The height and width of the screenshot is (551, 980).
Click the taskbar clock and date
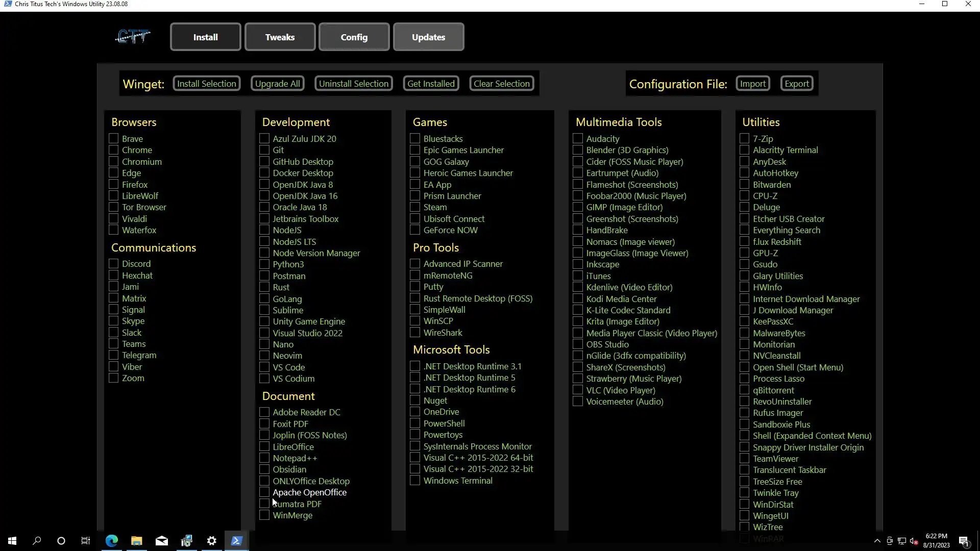pyautogui.click(x=936, y=541)
